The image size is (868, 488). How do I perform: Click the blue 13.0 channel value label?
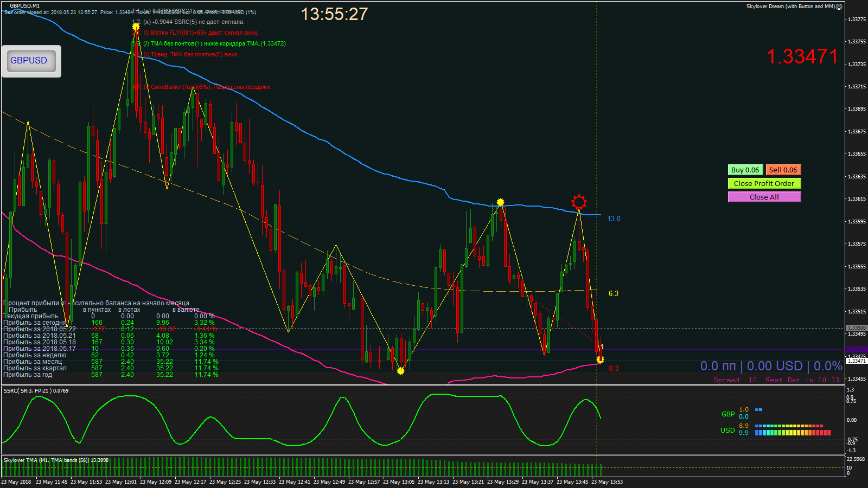click(614, 219)
